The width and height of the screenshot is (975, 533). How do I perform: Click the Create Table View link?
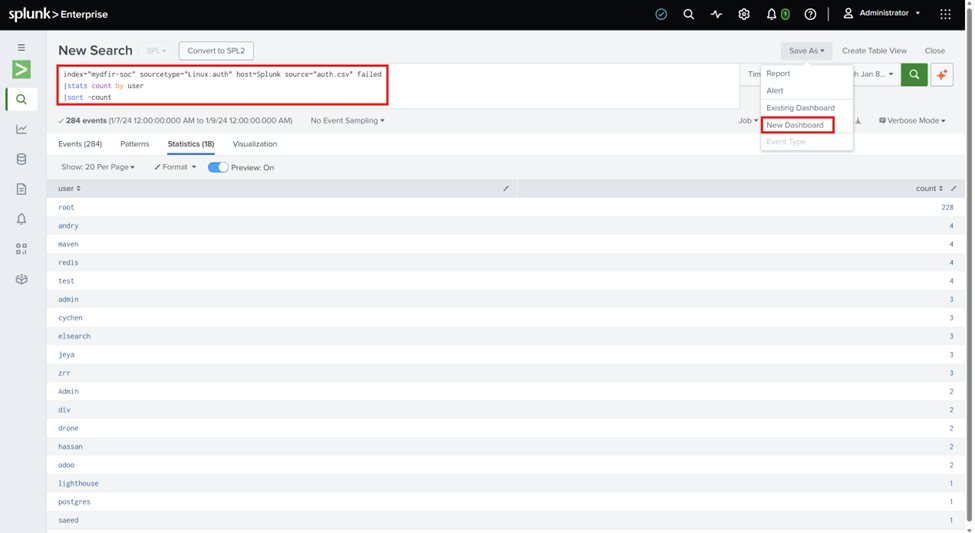(x=874, y=51)
